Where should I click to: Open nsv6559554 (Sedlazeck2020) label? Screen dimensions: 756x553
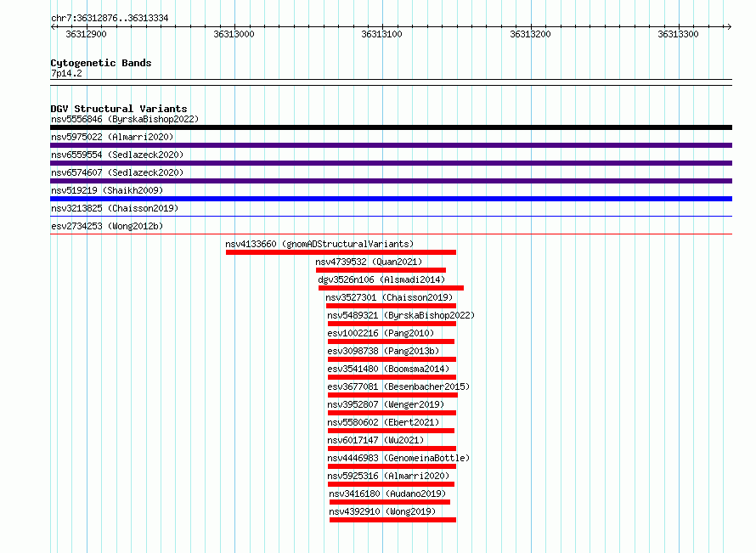pos(117,155)
